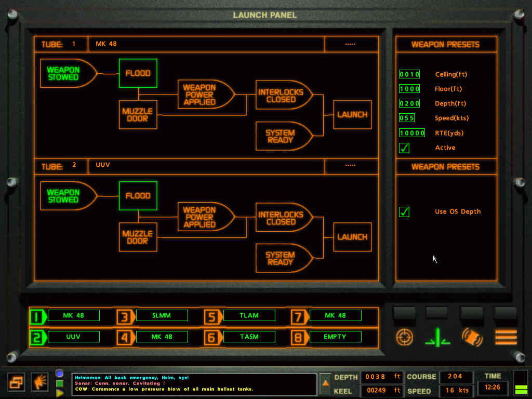Screen dimensions: 532x399
Task: Select tube 4 number icon
Action: 125,338
